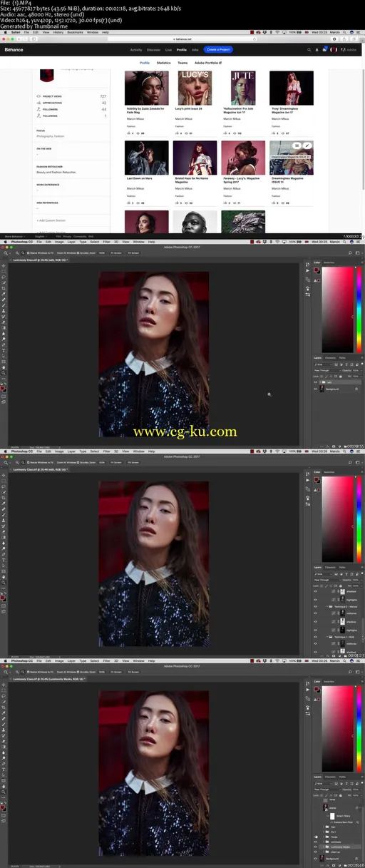This screenshot has width=365, height=868.
Task: Open Jobs in the Behance navigation
Action: pos(195,50)
